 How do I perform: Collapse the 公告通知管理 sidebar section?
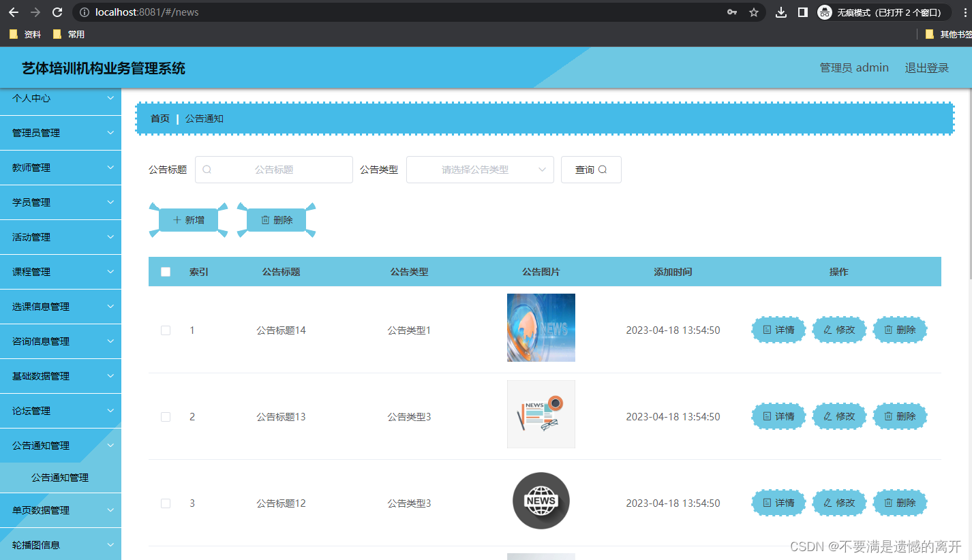61,446
